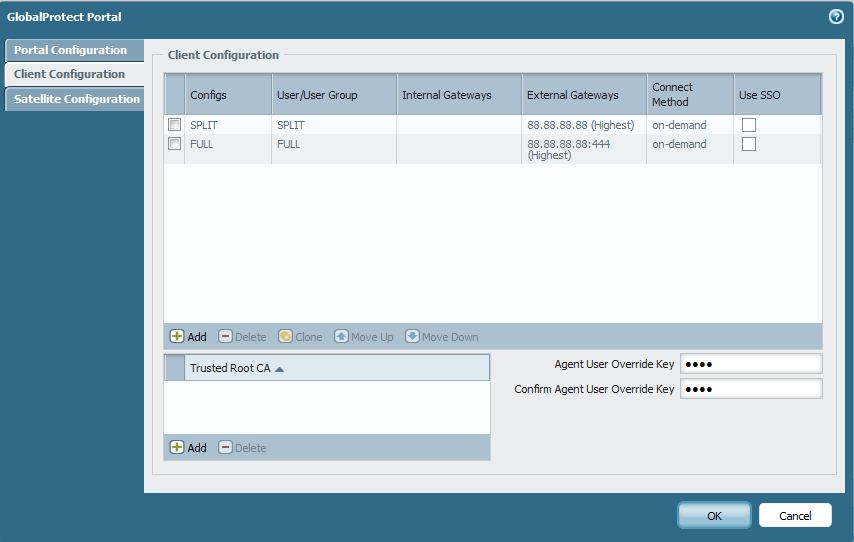Clone the config using the Clone icon

(285, 337)
